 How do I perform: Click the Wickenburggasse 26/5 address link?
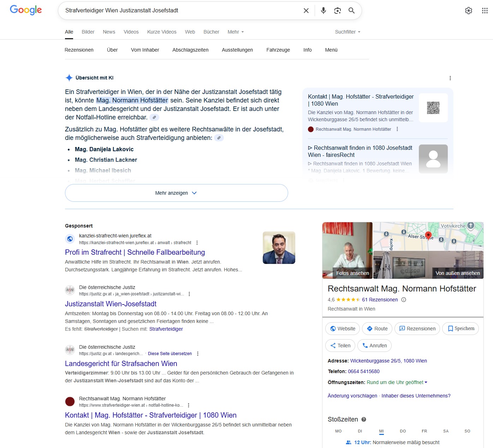[388, 361]
